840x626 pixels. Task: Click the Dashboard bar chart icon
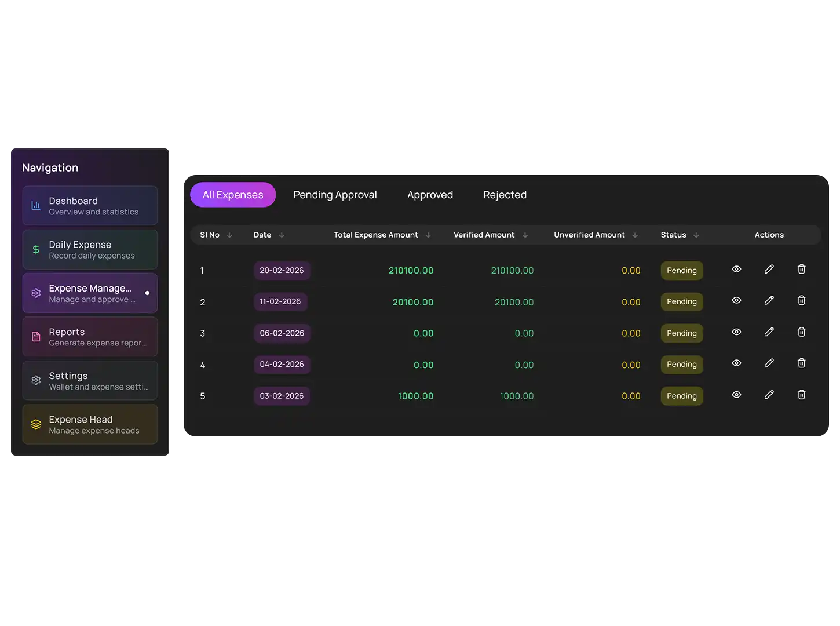(36, 206)
